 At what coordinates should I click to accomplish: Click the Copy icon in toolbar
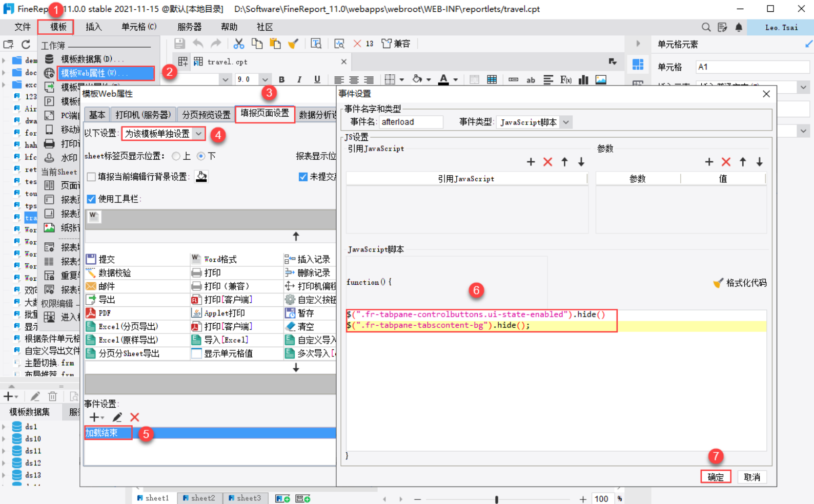click(257, 44)
